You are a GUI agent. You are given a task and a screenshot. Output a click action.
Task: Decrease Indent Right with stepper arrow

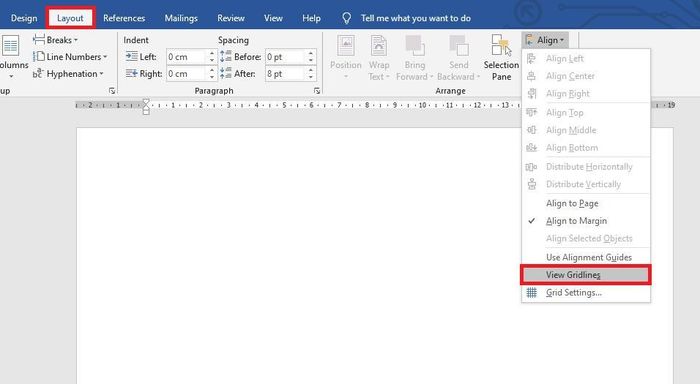pyautogui.click(x=212, y=77)
